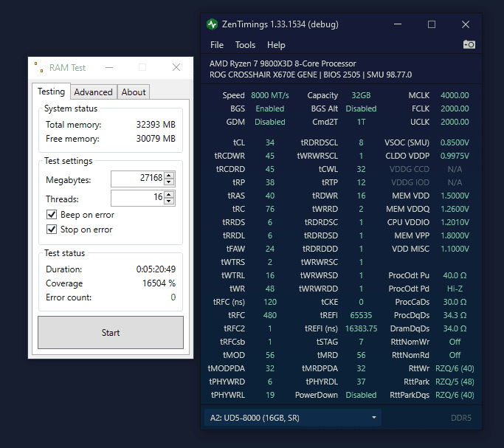Open the File menu in ZenTimings

[217, 45]
